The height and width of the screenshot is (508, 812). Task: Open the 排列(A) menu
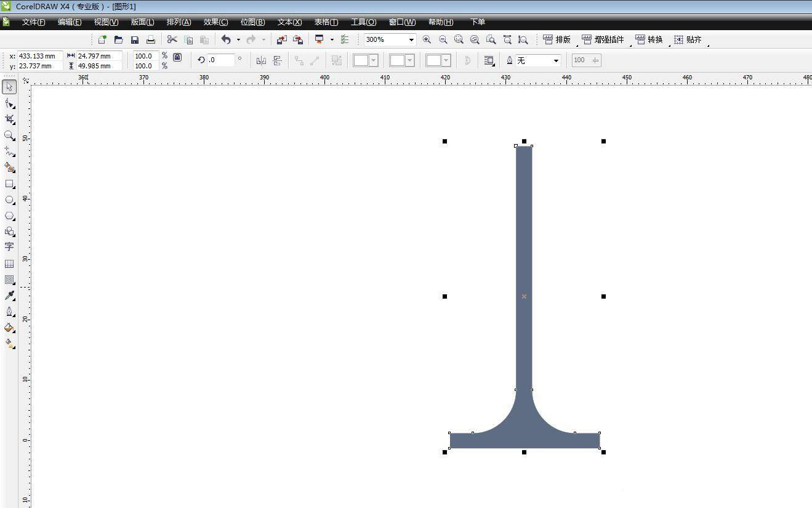pyautogui.click(x=179, y=22)
